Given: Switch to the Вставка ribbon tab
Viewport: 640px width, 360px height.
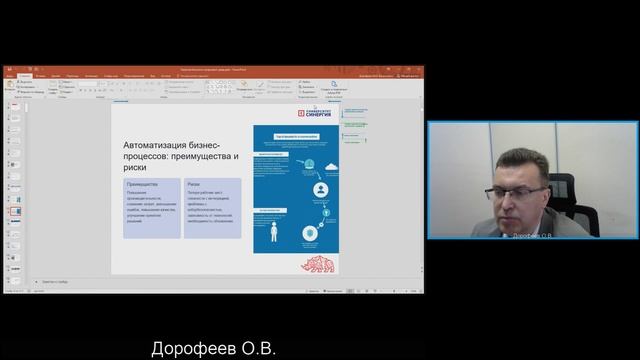Looking at the screenshot, I should click(40, 76).
